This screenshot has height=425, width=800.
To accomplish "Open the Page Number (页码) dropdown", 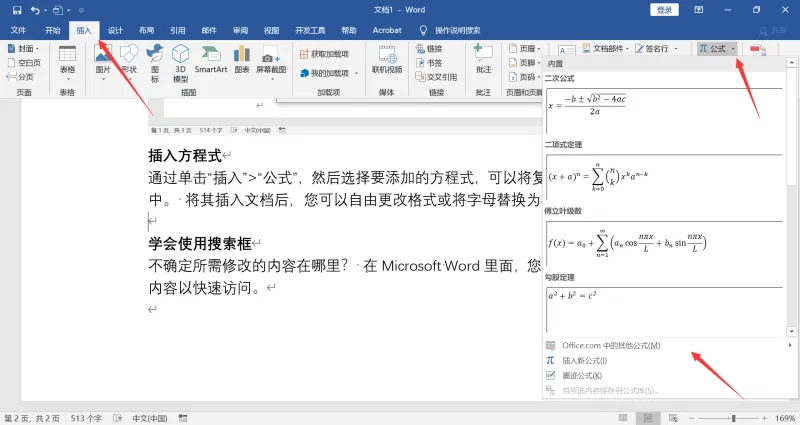I will coord(524,77).
